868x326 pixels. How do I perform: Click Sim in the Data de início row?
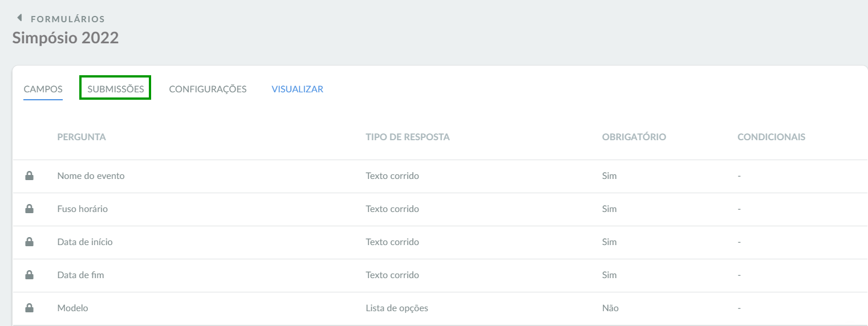[x=610, y=242]
